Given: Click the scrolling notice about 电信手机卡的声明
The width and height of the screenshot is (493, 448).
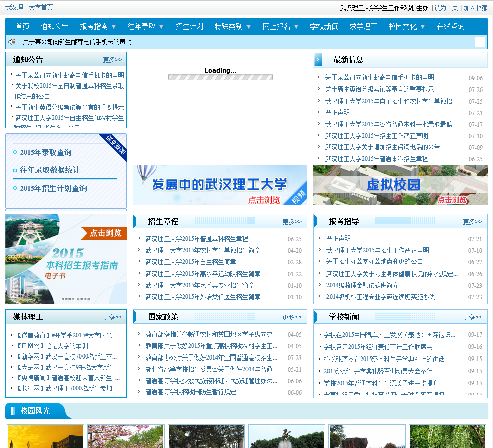Looking at the screenshot, I should 77,42.
